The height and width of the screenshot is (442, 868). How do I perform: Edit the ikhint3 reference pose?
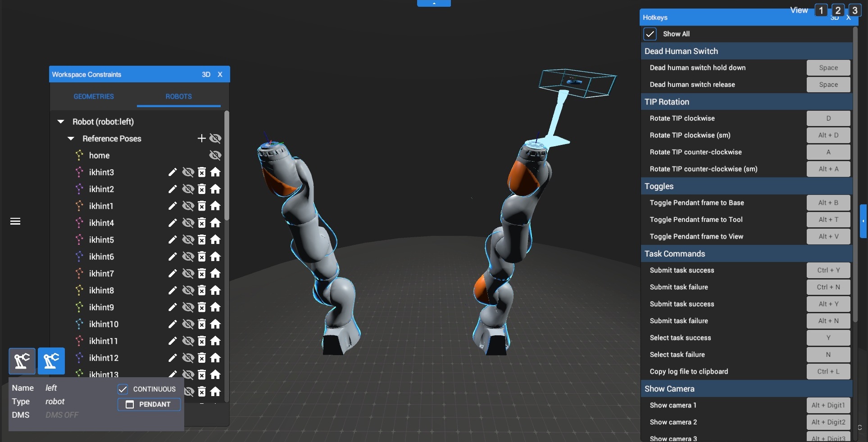(x=173, y=172)
